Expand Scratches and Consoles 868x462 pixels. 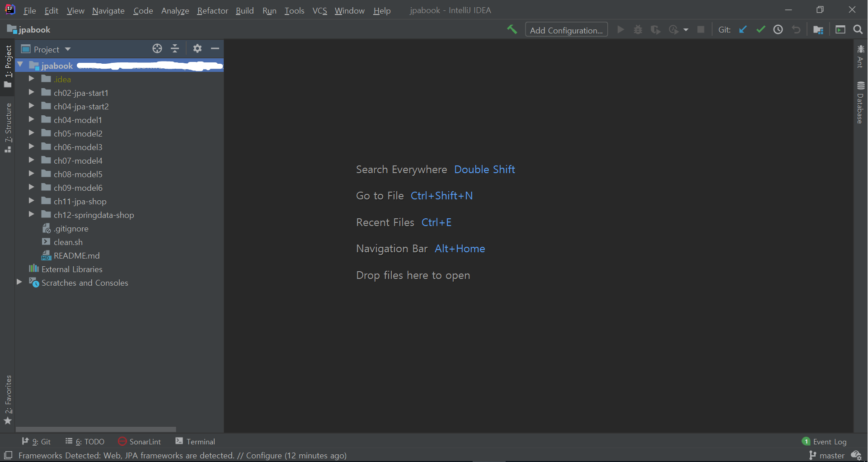coord(19,282)
